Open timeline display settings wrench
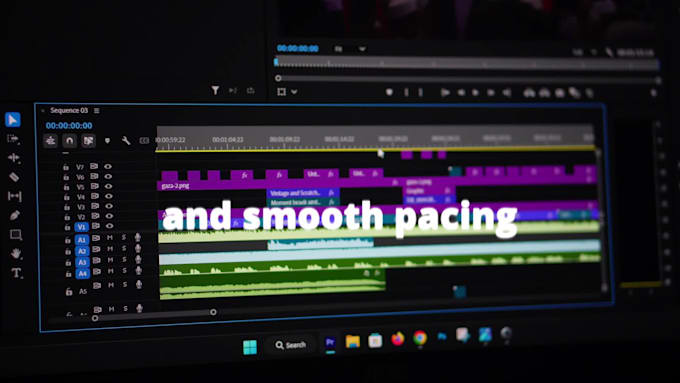Image resolution: width=680 pixels, height=383 pixels. coord(126,141)
